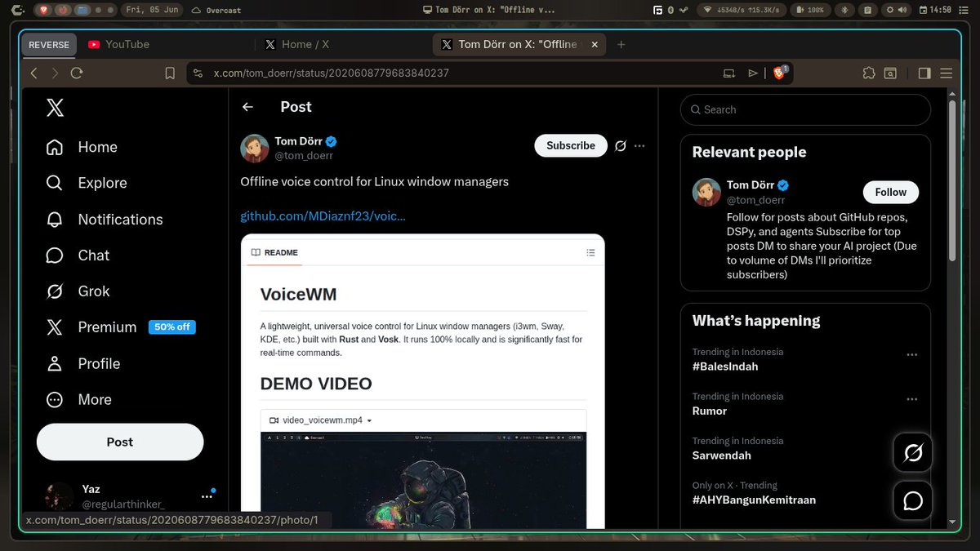Open Brave Shields lion icon
This screenshot has height=551, width=980.
(779, 73)
